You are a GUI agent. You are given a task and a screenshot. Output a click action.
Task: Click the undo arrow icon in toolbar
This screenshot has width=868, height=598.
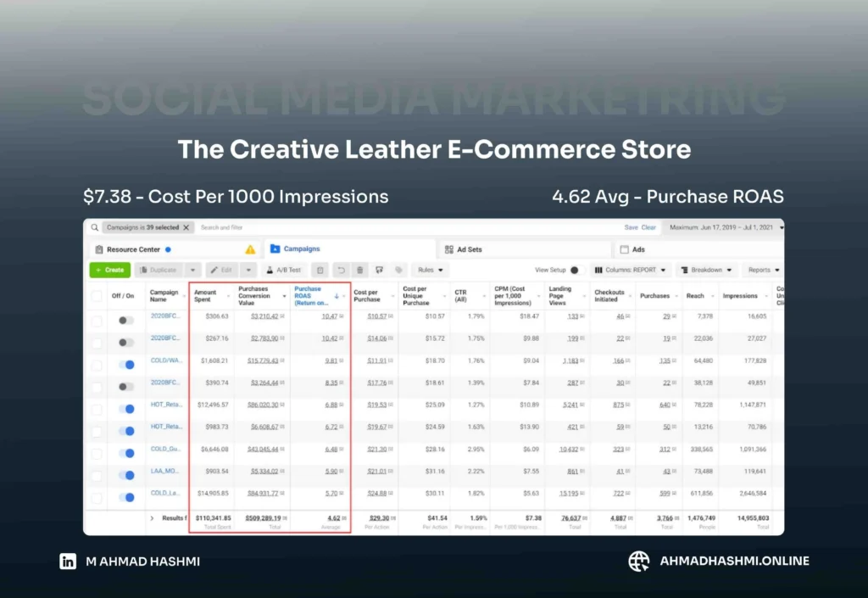(x=341, y=270)
